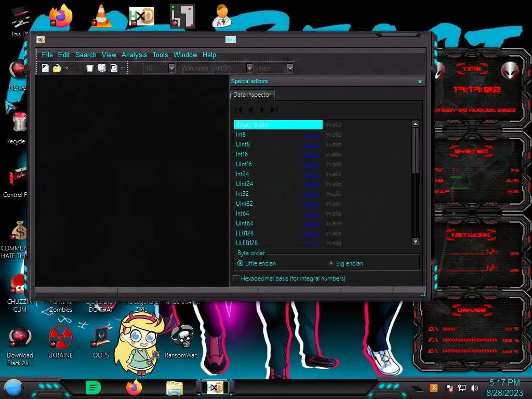Open the hex offset base dropdown

pos(290,68)
